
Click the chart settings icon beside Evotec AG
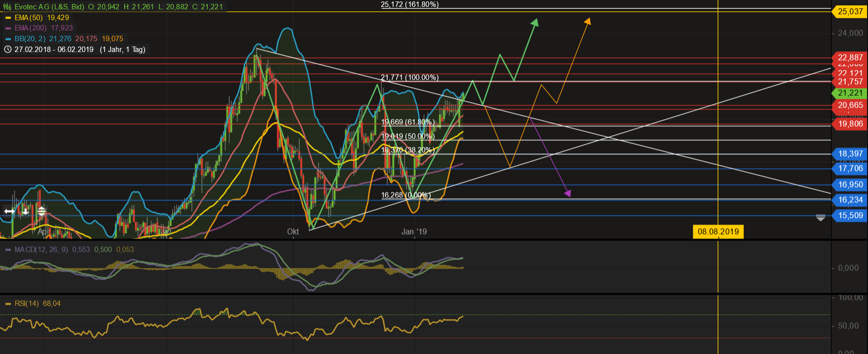(x=7, y=7)
